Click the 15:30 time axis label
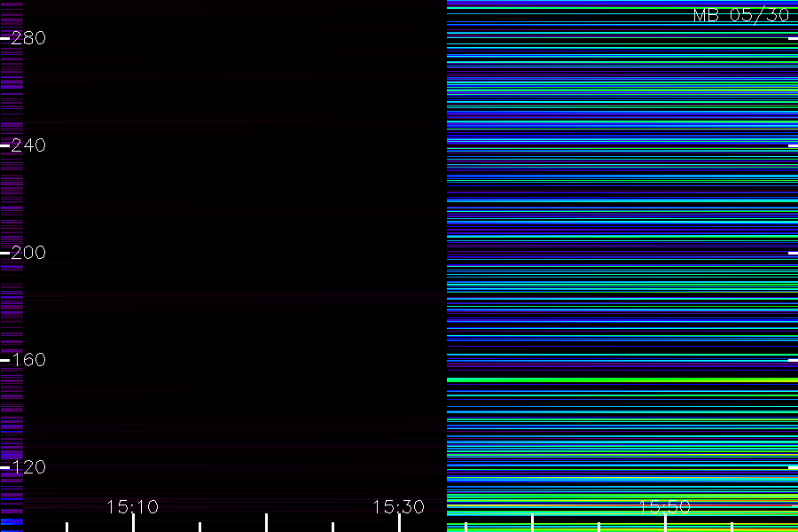Screen dimensions: 798x532 (398, 507)
